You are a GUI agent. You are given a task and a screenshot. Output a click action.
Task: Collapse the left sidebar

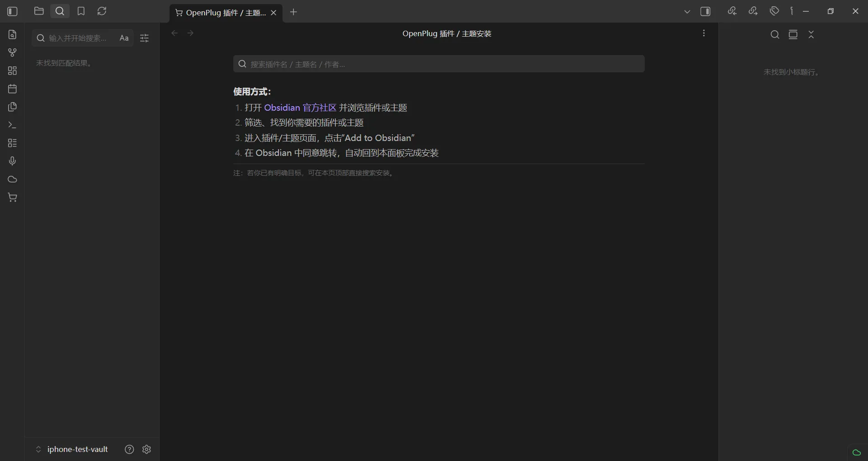[x=13, y=11]
